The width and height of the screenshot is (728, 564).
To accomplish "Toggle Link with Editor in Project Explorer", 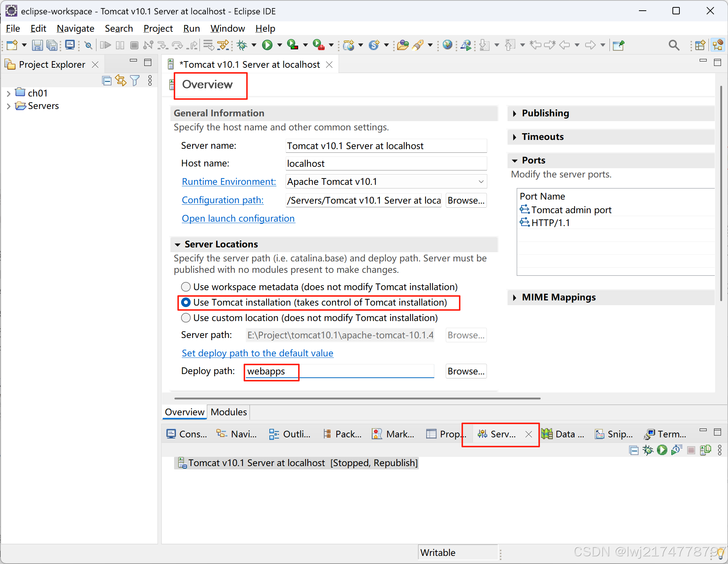I will pyautogui.click(x=121, y=80).
